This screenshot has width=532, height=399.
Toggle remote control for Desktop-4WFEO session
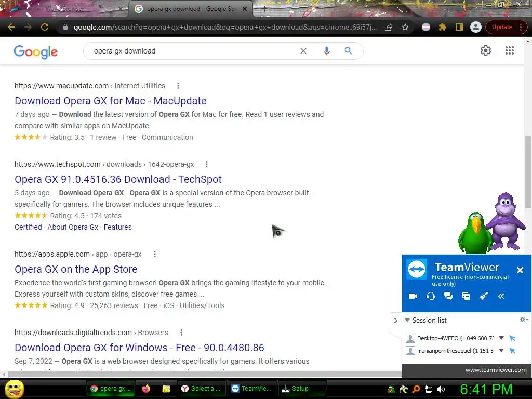[512, 338]
